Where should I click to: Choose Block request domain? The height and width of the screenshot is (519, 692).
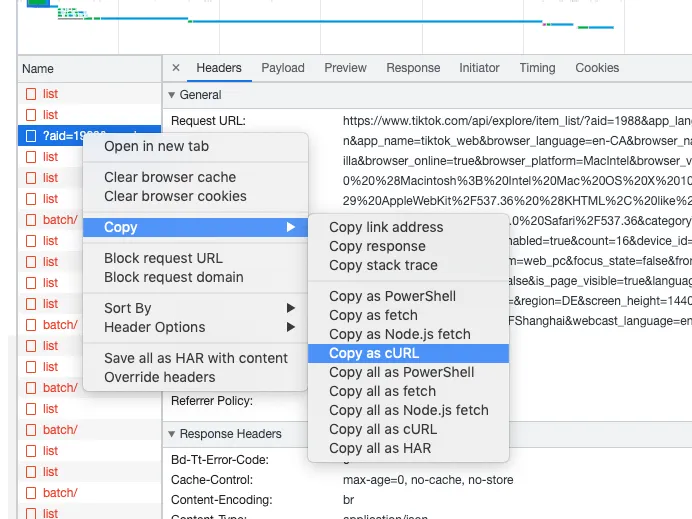pos(195,277)
